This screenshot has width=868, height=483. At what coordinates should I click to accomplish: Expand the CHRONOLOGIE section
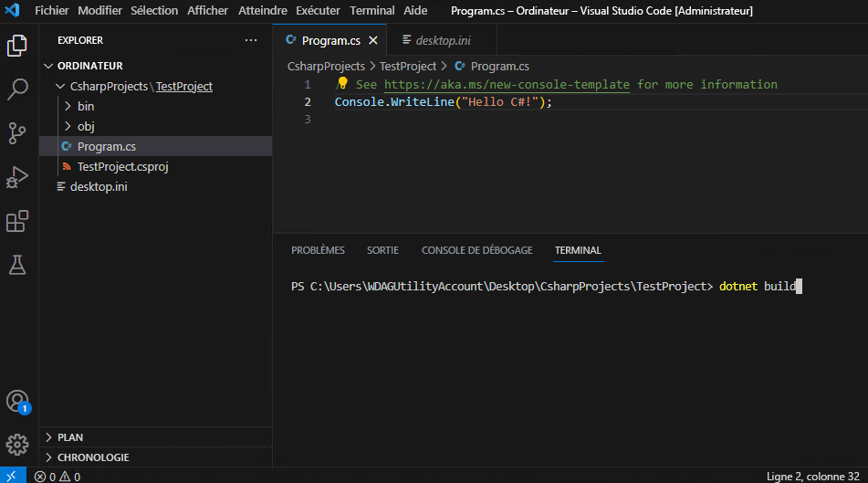click(48, 457)
